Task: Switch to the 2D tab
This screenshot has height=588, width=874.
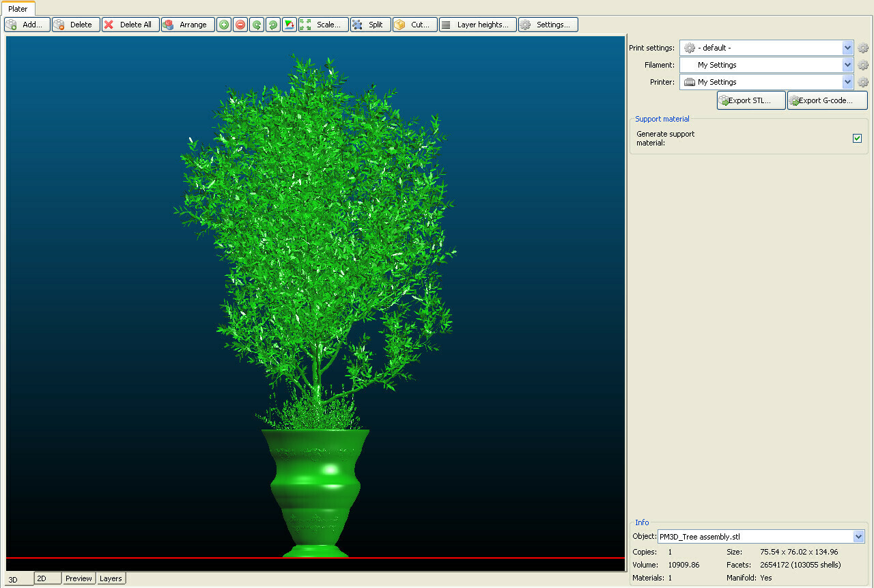Action: click(47, 578)
